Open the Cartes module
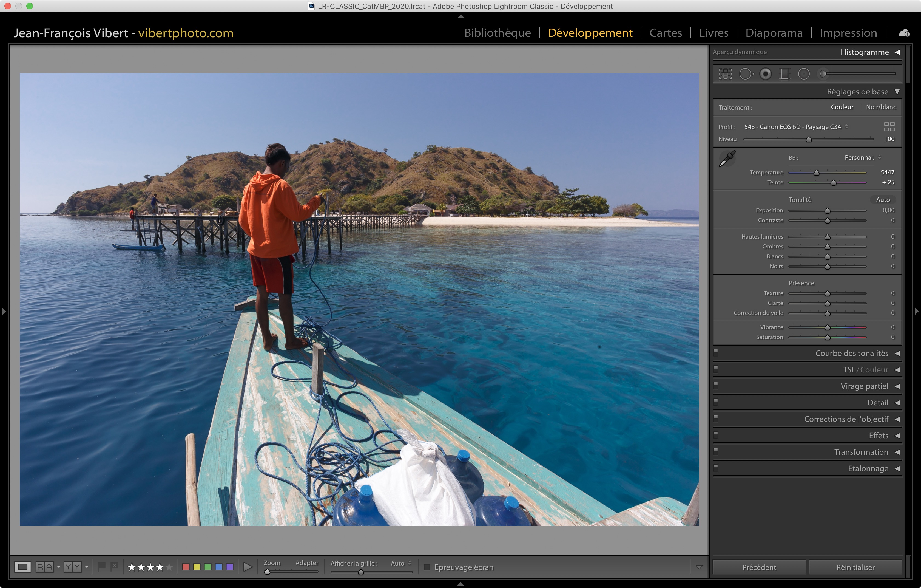This screenshot has width=921, height=588. (x=666, y=33)
